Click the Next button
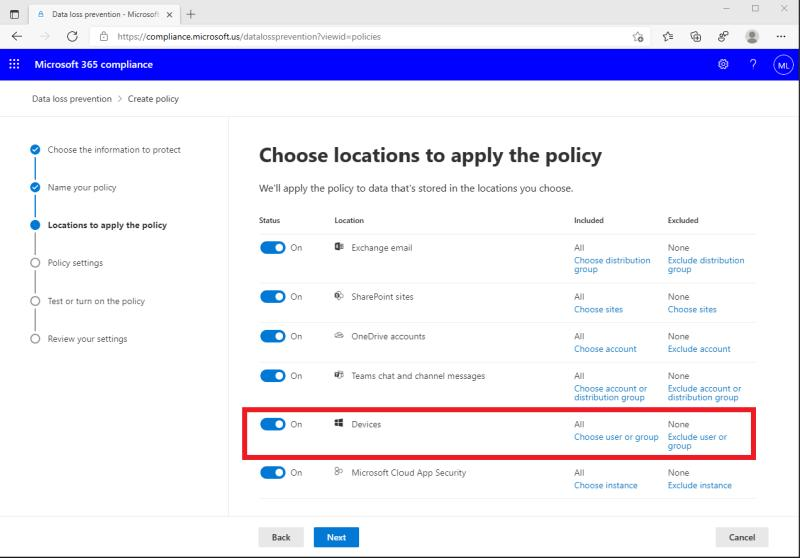800x558 pixels. coord(336,537)
